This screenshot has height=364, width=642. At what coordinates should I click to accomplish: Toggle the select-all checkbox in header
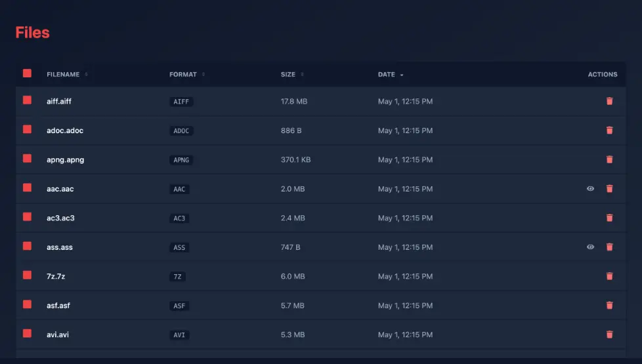click(x=27, y=73)
